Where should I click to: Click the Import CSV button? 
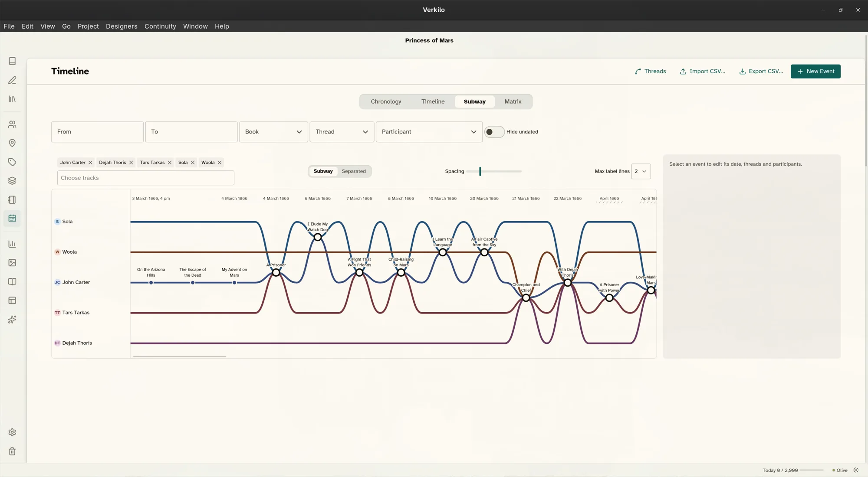[x=703, y=71]
